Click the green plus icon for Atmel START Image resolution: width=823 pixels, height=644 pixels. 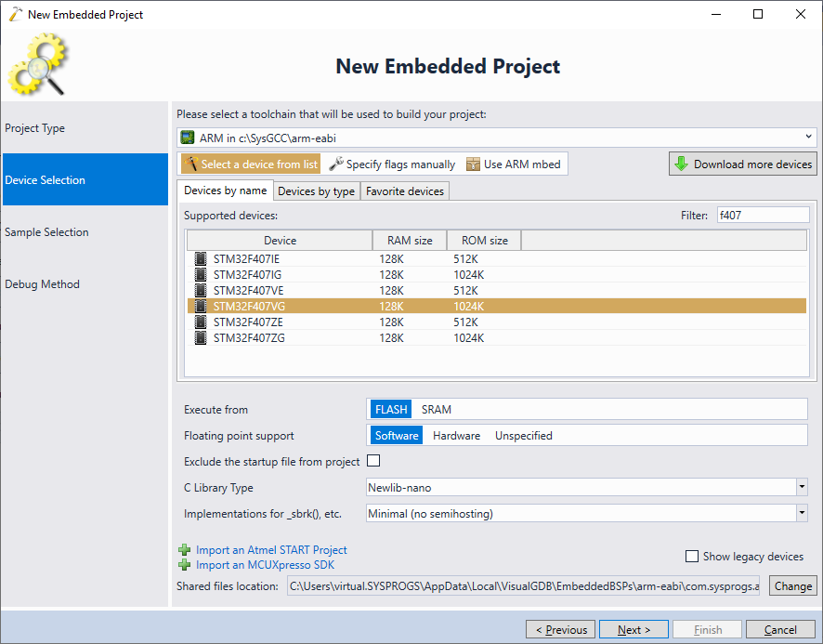pos(185,550)
